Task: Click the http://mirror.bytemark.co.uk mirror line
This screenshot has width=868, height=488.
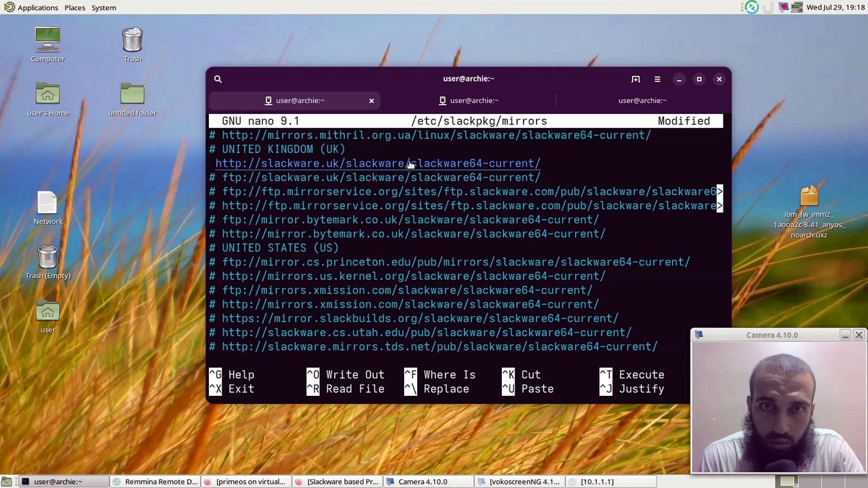Action: pos(407,234)
